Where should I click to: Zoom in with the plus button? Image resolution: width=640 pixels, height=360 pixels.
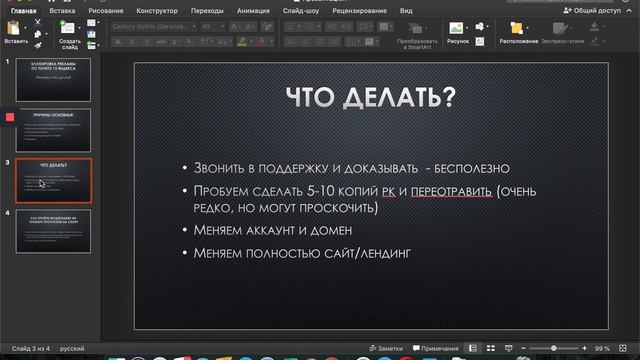click(x=584, y=349)
